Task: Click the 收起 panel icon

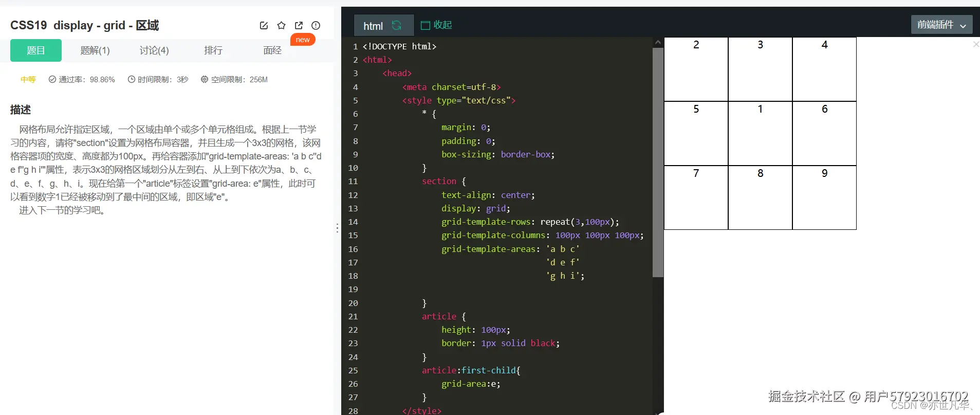Action: pyautogui.click(x=425, y=25)
